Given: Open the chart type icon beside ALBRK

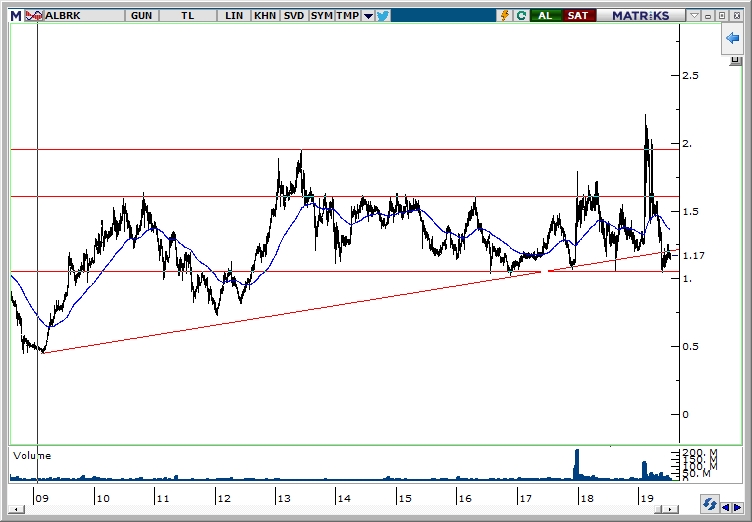Looking at the screenshot, I should coord(34,16).
